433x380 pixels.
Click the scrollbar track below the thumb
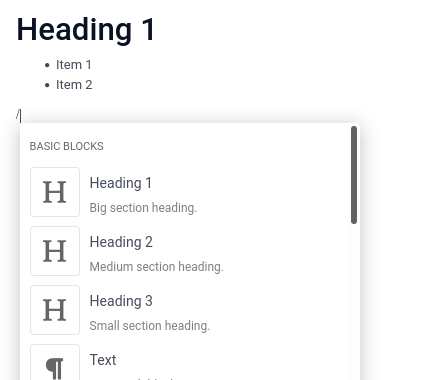pos(354,302)
